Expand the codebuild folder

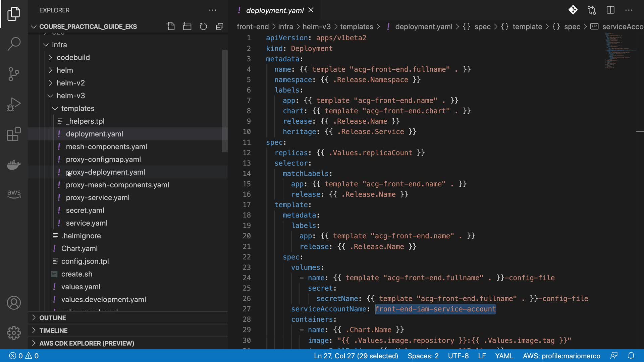point(73,57)
